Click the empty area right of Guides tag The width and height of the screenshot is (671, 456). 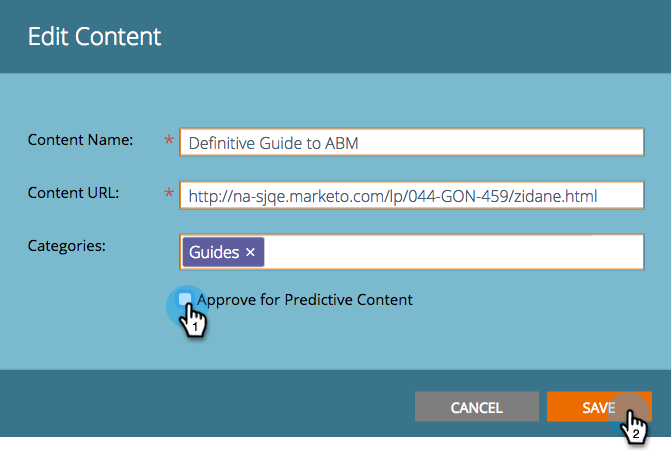(x=450, y=252)
